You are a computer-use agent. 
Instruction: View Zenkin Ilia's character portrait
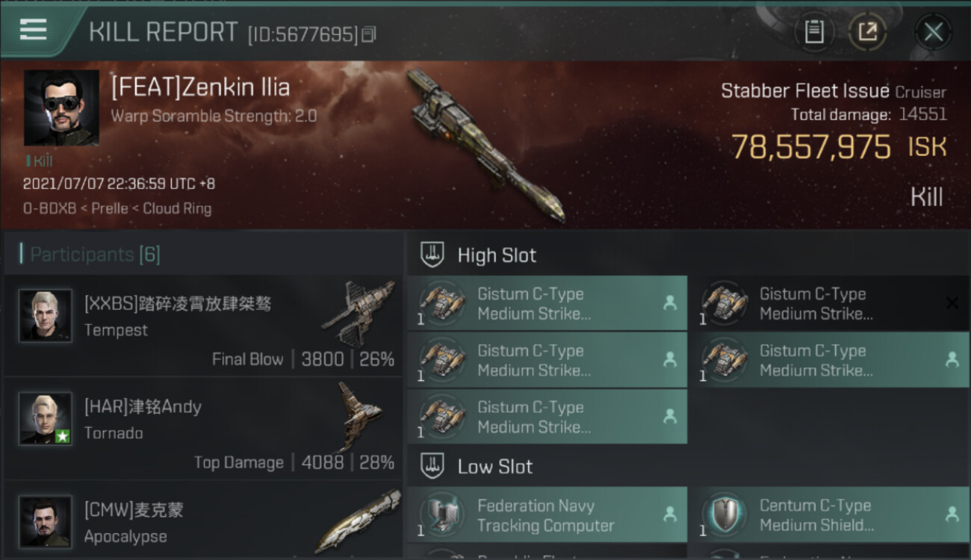pyautogui.click(x=61, y=108)
